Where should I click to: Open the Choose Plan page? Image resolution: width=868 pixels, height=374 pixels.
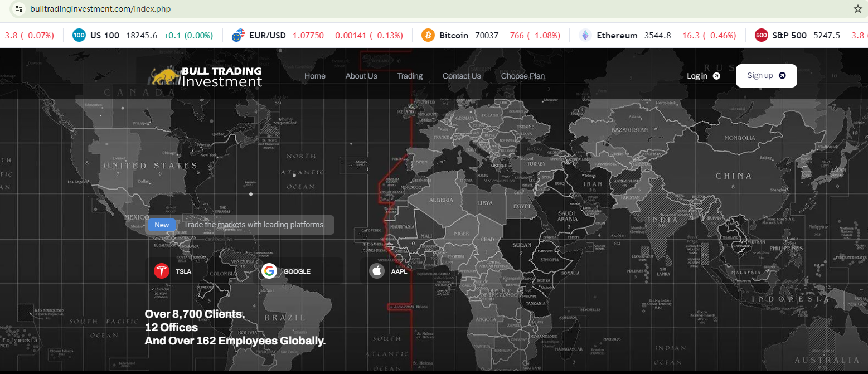(523, 76)
